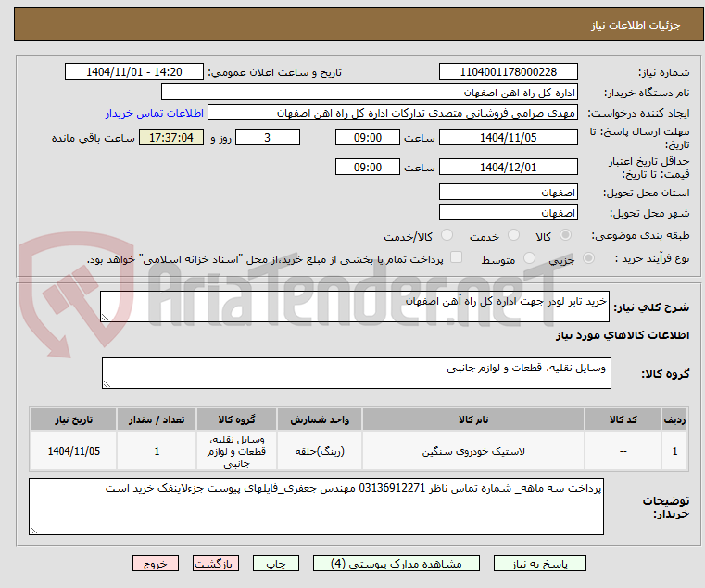Click the خروج exit button
The width and height of the screenshot is (705, 588).
point(155,563)
